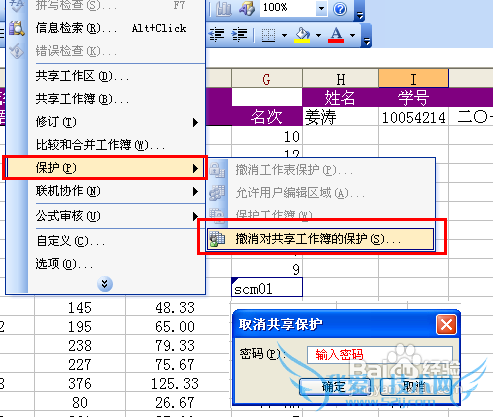Apply the yellow Fill Color bucket
Screen dimensions: 493x417
pos(302,35)
